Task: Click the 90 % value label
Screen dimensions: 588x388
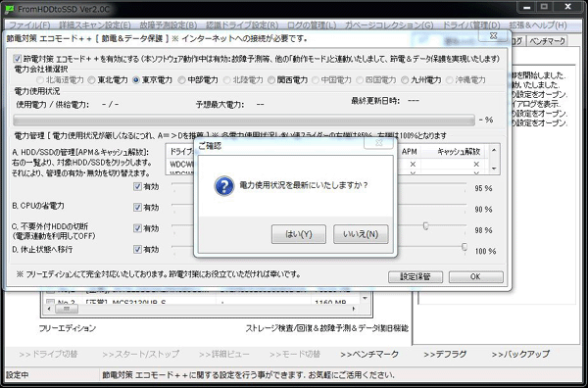Action: click(x=483, y=210)
